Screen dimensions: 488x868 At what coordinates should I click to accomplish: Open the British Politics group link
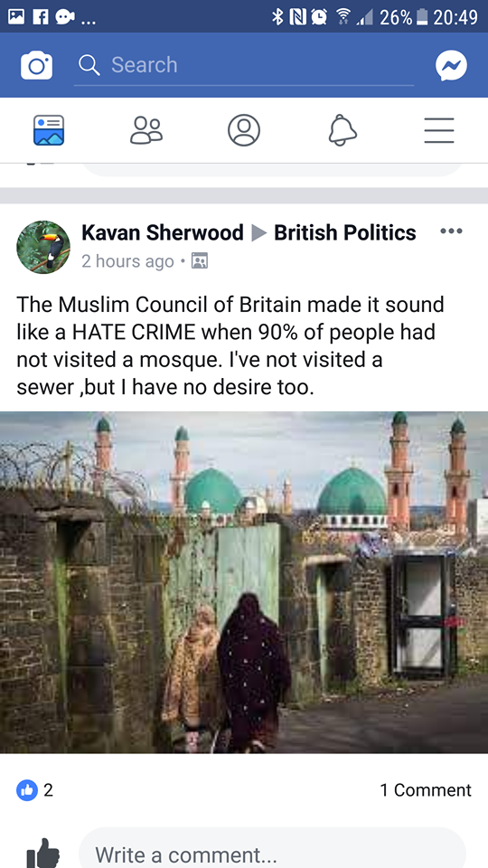344,232
